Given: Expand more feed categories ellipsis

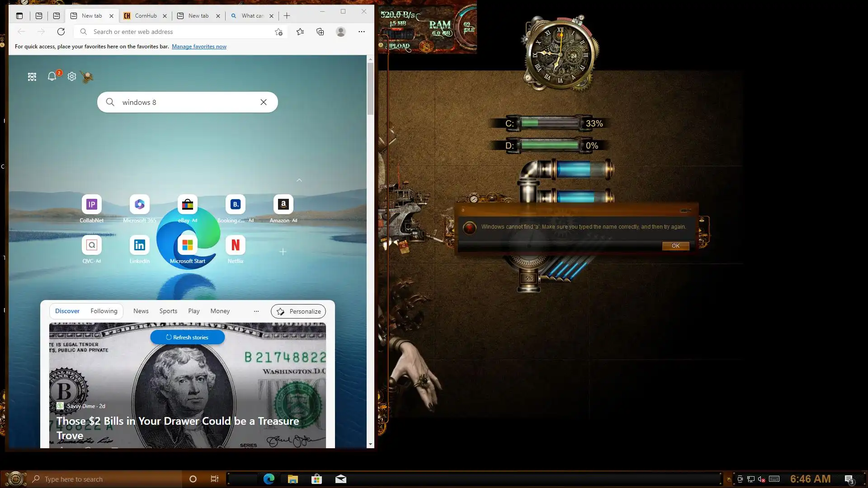Looking at the screenshot, I should click(x=256, y=311).
